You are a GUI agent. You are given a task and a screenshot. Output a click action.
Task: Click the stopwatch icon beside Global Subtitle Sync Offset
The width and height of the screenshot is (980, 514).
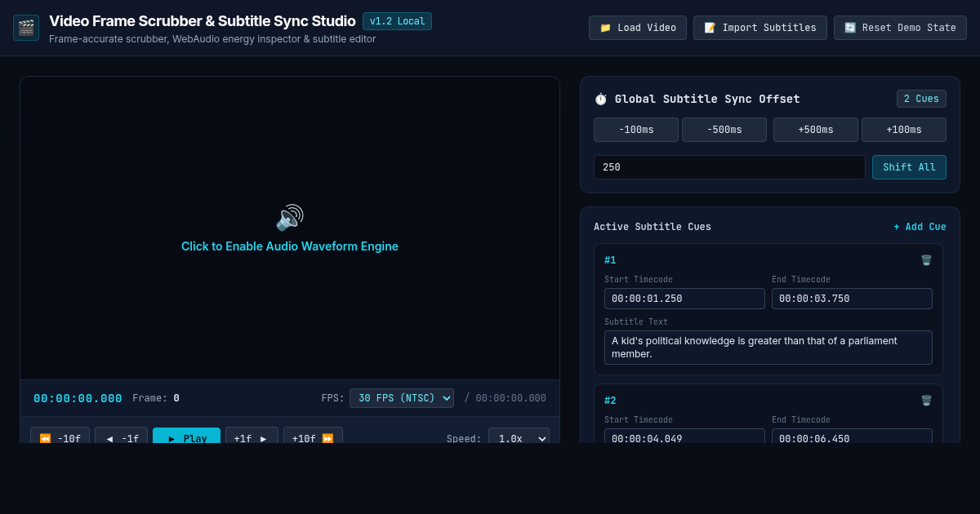click(600, 99)
